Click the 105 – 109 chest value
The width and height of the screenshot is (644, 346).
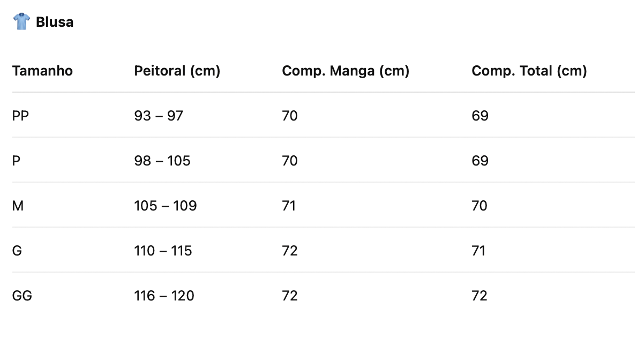click(166, 206)
